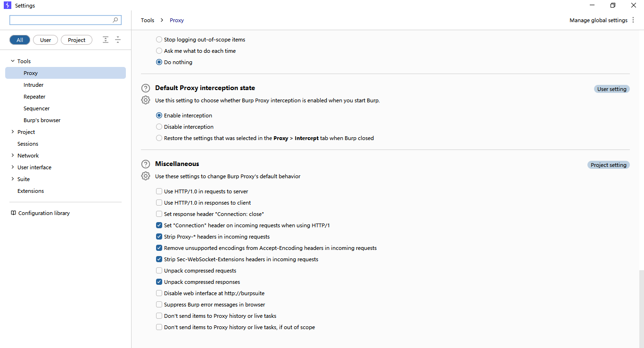Screen dimensions: 644x348
Task: Click the User setting badge
Action: click(612, 89)
